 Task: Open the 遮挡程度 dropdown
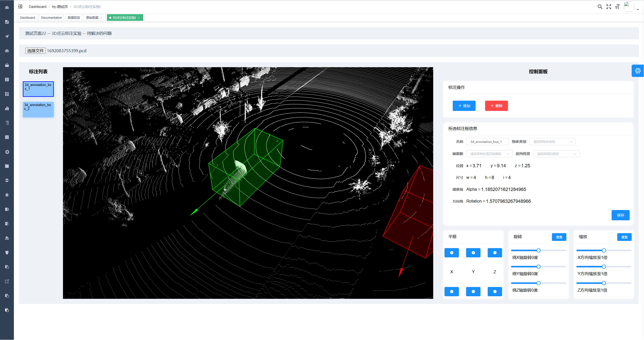(556, 154)
